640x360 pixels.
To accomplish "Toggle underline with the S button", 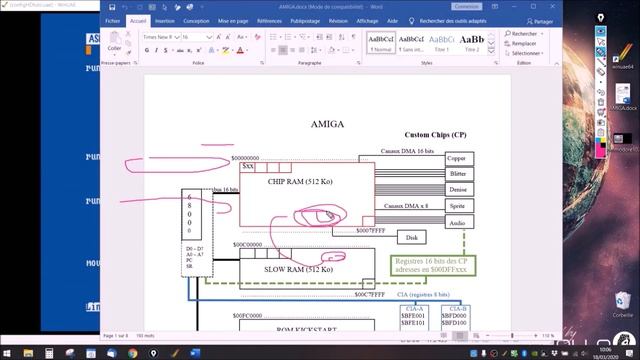I will click(165, 50).
